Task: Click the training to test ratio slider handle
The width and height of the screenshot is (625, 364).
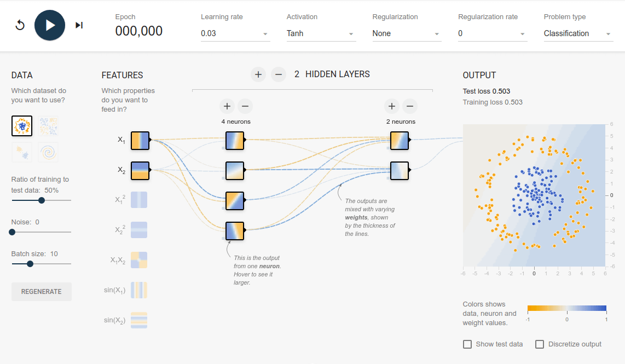Action: [42, 200]
